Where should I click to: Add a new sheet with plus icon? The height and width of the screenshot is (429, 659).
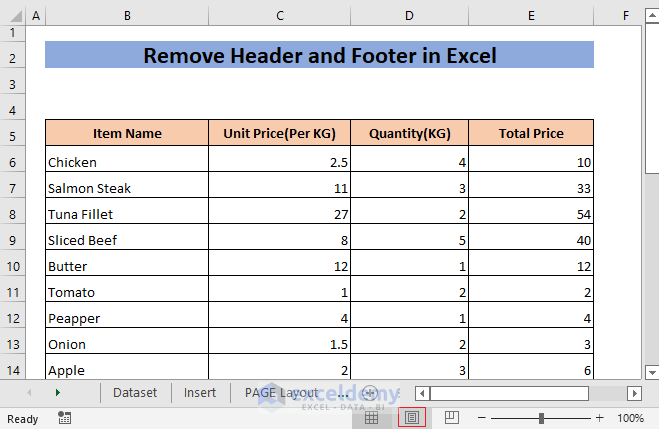(369, 393)
